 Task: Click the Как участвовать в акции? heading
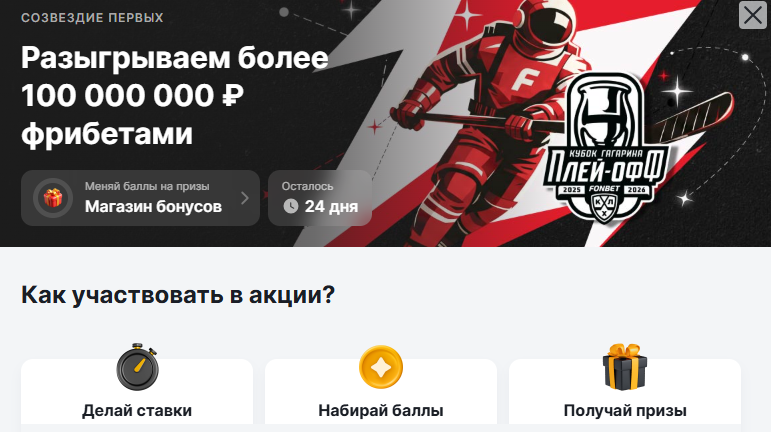coord(178,295)
